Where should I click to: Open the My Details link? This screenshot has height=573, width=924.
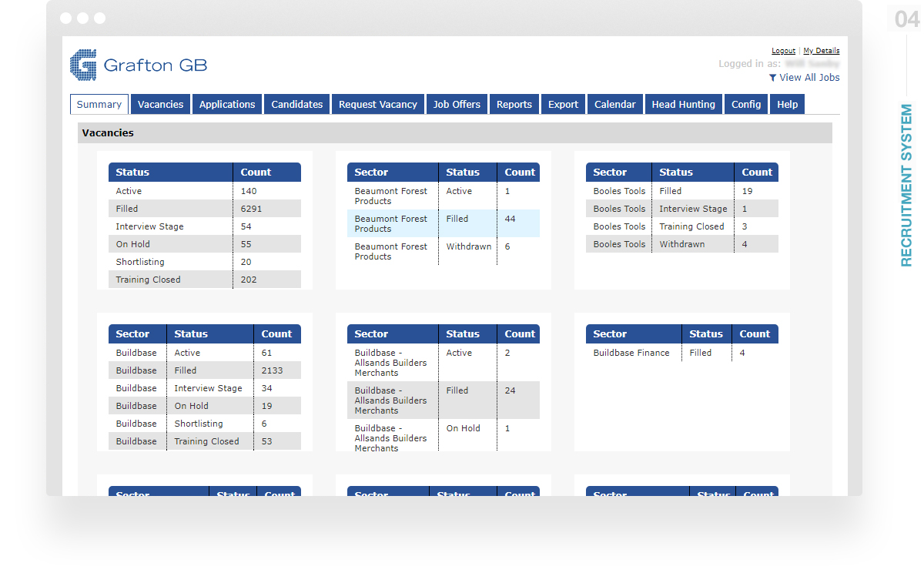point(822,51)
